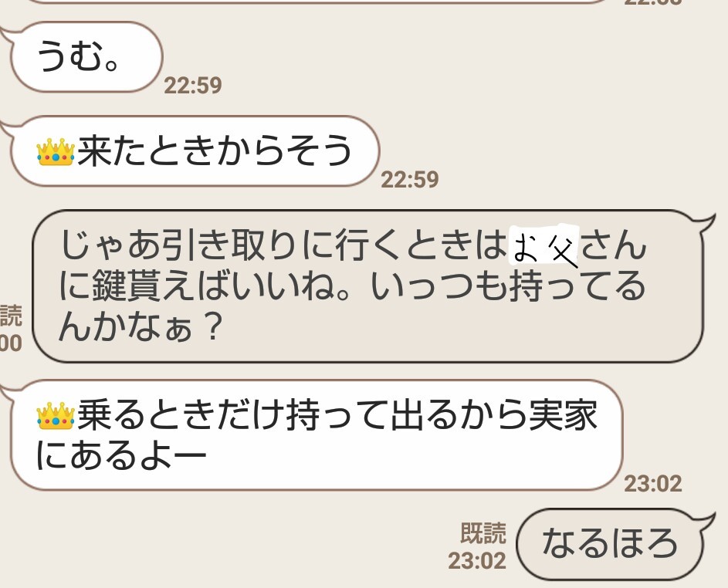Tap the partially visible bubble at the top
Image resolution: width=728 pixels, height=588 pixels.
320,2
